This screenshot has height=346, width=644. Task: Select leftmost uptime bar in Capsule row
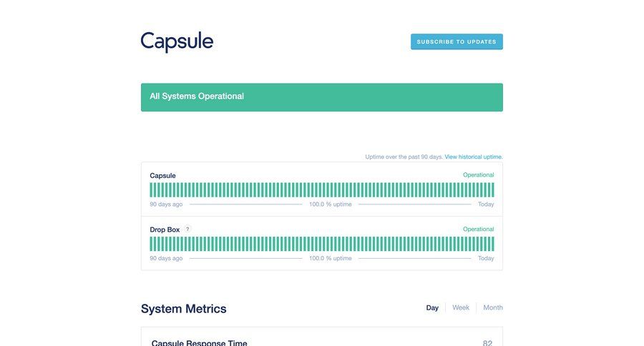point(152,190)
